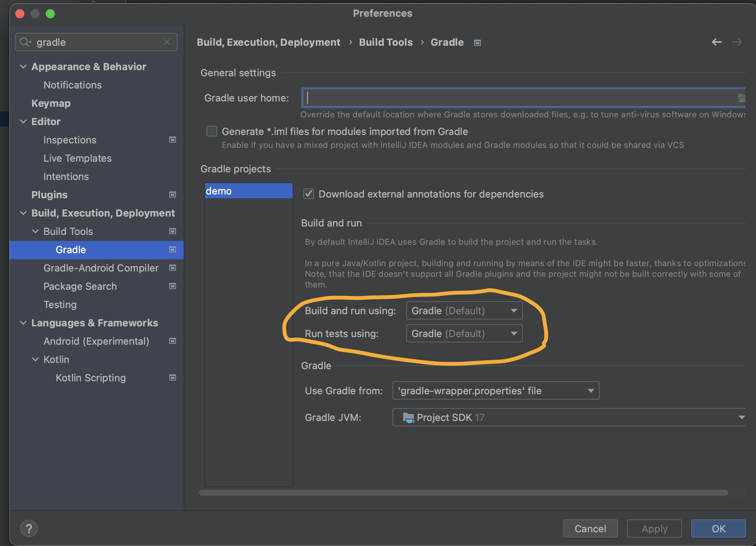Go back with the left arrow
Screen dimensions: 756x546
pos(717,42)
